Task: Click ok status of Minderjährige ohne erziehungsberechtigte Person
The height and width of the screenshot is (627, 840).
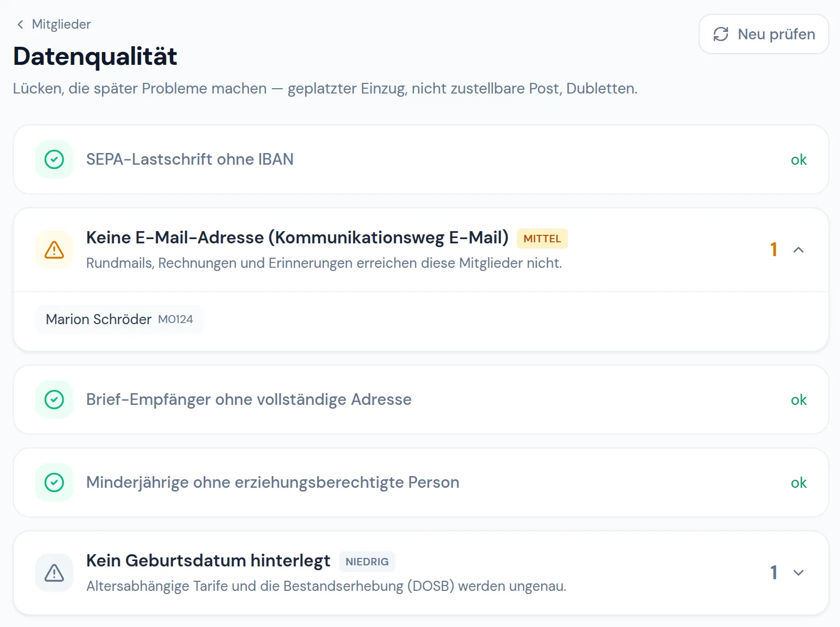Action: [x=799, y=482]
